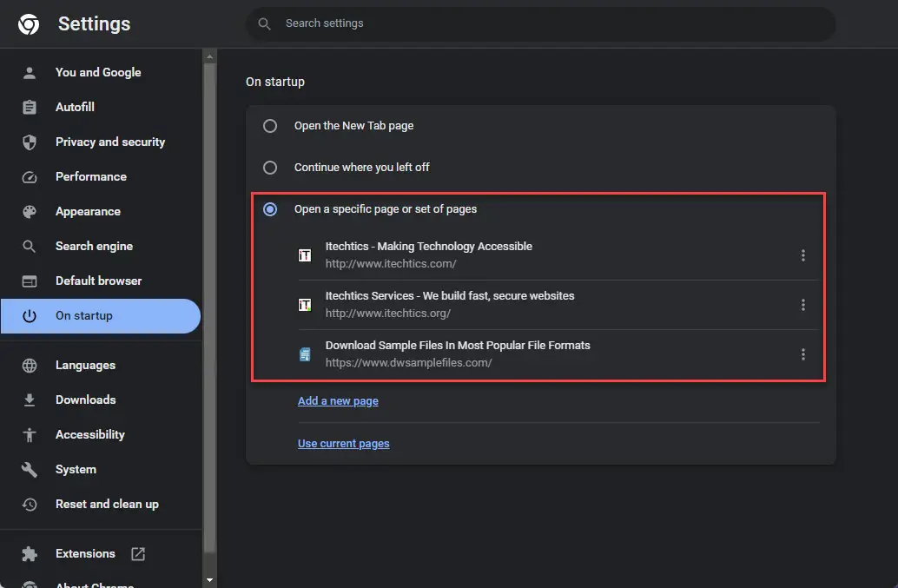Open Default browser settings
This screenshot has width=898, height=588.
point(100,281)
